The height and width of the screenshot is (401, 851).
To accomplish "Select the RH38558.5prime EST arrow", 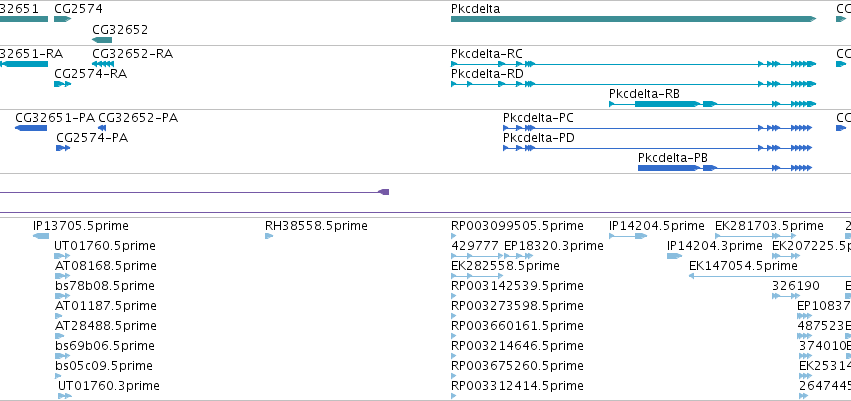I will 269,235.
